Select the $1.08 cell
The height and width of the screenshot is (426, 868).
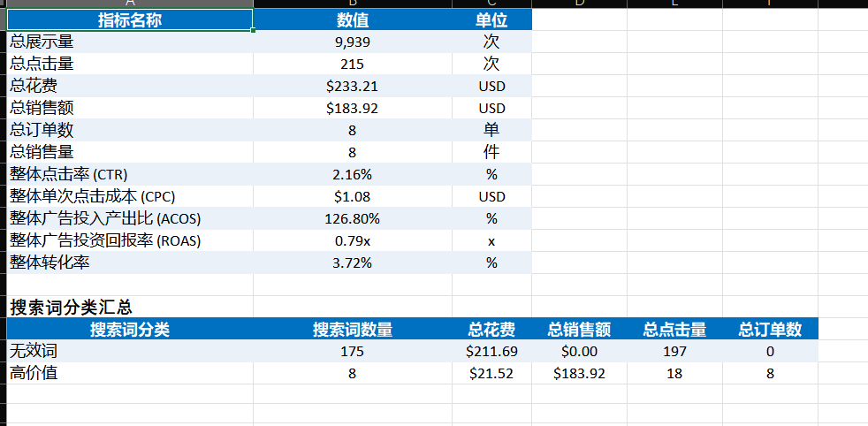(x=353, y=197)
